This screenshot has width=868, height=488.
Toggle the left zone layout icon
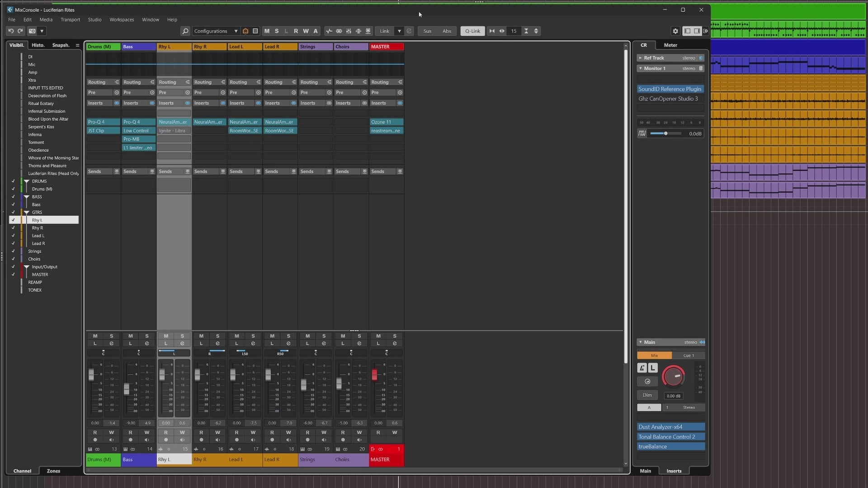[x=687, y=31]
